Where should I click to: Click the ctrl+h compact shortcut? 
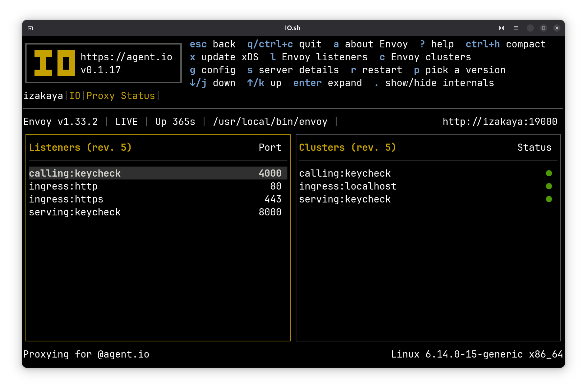506,44
